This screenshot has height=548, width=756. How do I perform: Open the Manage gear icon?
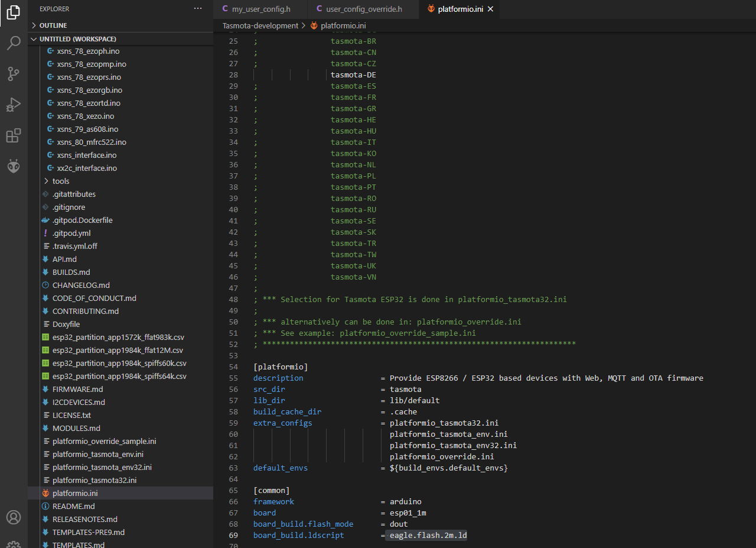pos(14,544)
